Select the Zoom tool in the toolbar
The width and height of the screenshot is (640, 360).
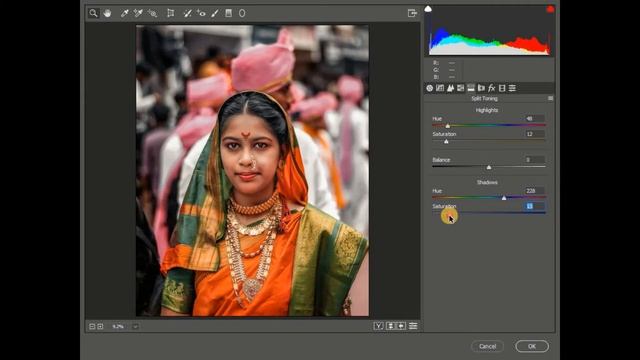tap(93, 13)
